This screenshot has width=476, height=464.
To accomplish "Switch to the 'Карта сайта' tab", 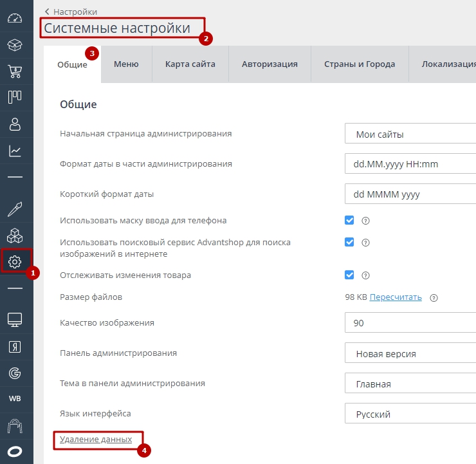I will pyautogui.click(x=190, y=64).
